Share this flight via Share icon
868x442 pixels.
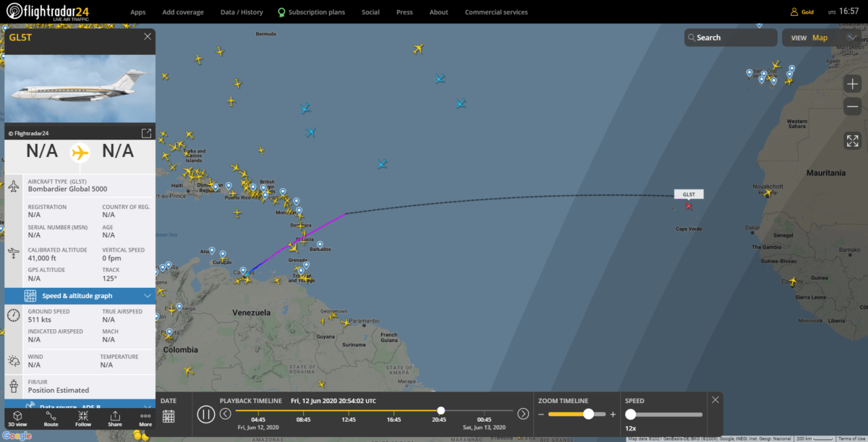pos(115,418)
